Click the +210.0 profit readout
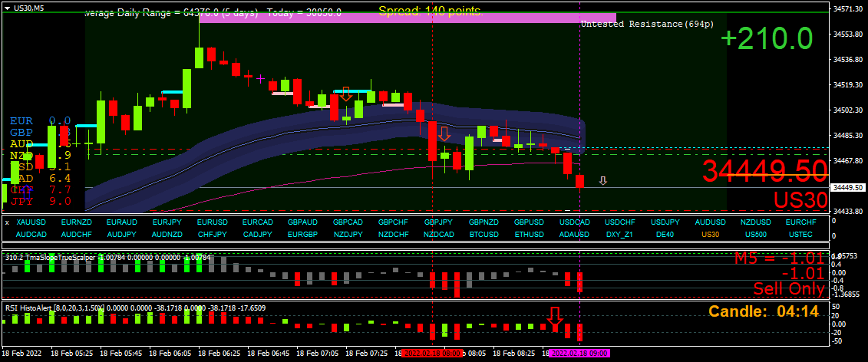This screenshot has height=362, width=868. (767, 39)
